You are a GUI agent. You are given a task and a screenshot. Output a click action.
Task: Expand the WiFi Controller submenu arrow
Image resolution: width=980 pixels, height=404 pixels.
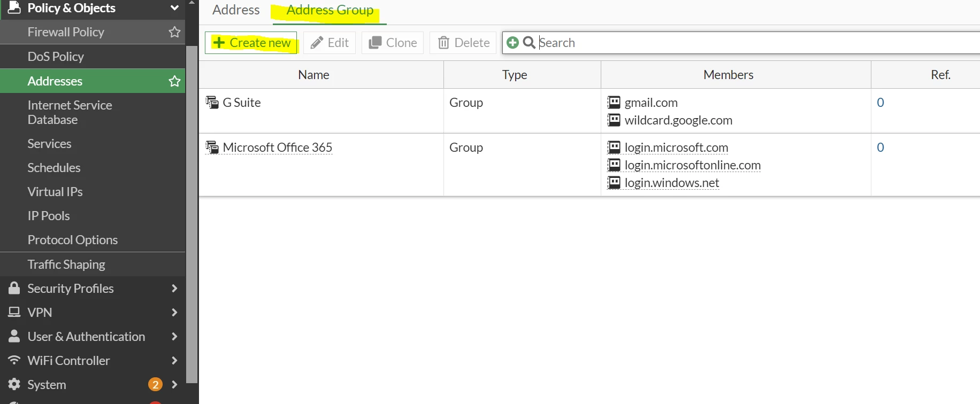[x=174, y=360]
